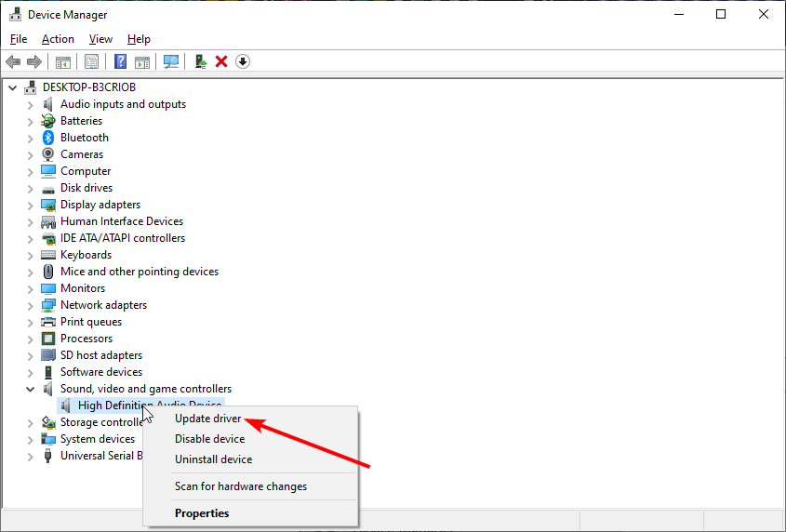The width and height of the screenshot is (786, 532).
Task: Maximize the Device Manager window
Action: 721,14
